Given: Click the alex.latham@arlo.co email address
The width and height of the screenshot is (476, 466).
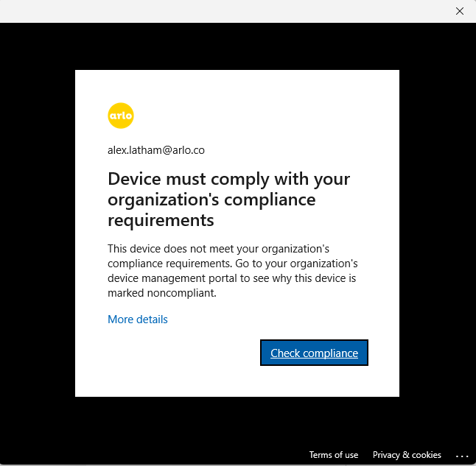Looking at the screenshot, I should tap(156, 150).
